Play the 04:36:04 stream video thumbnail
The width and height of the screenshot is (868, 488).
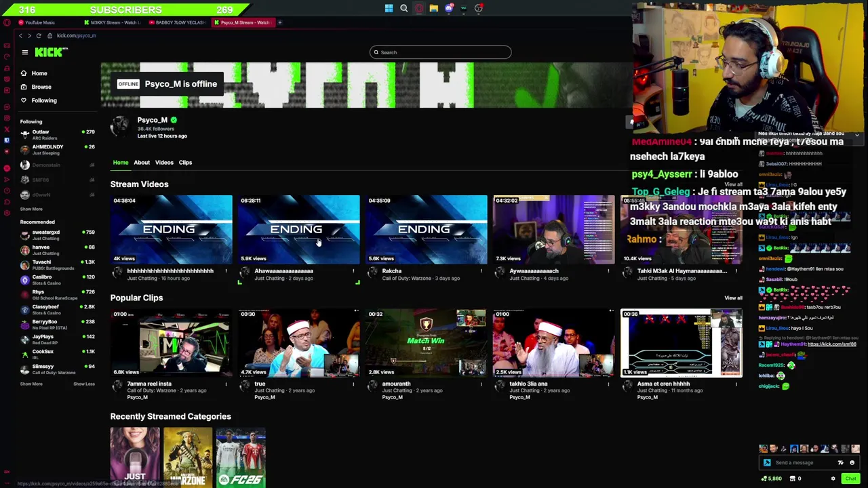172,229
